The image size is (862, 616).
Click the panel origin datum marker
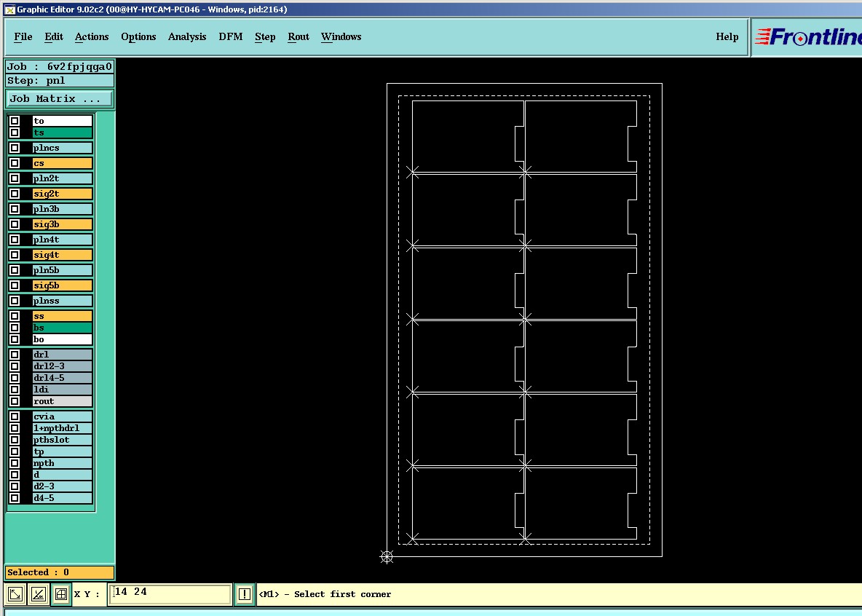[387, 557]
